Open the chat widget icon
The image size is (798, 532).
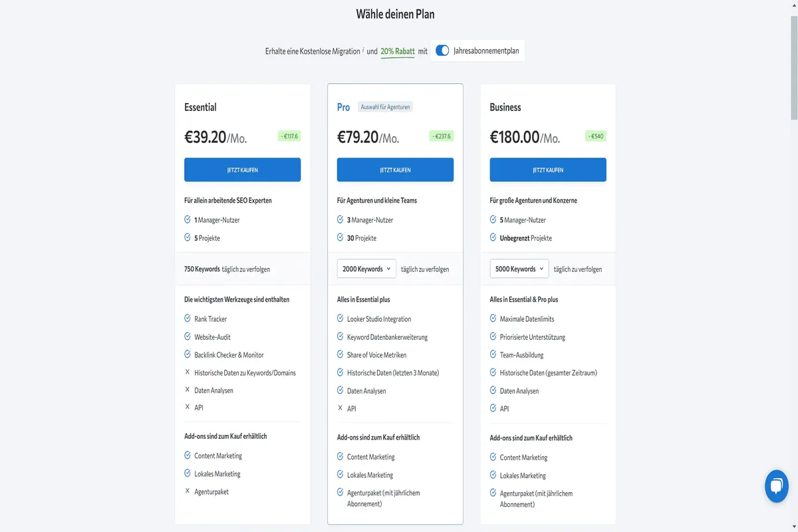click(776, 487)
